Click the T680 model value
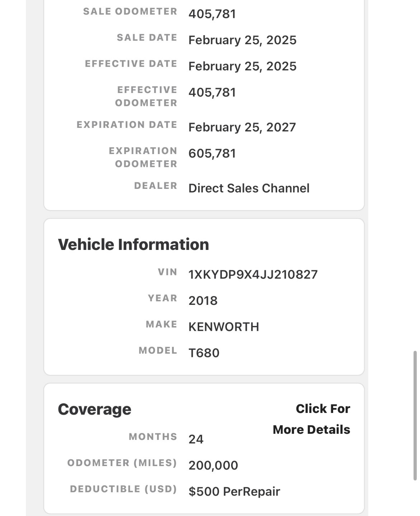This screenshot has width=420, height=516. (x=204, y=353)
